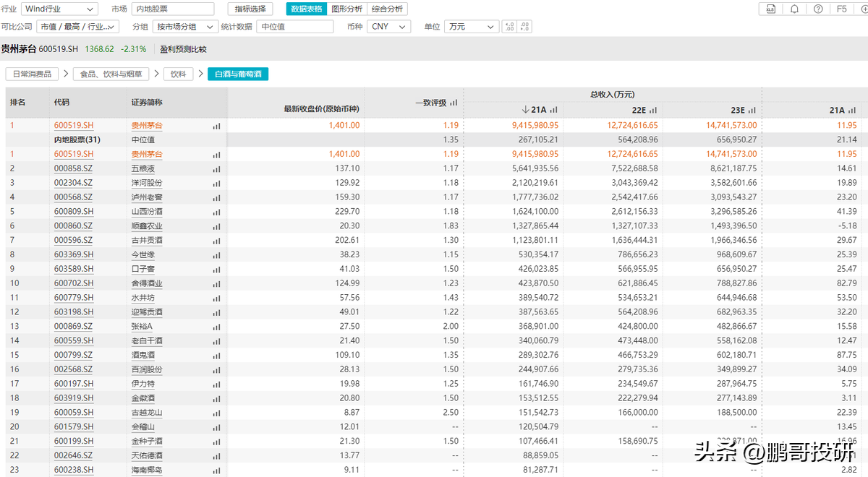Click the 市场 field showing 内地股票
Screen dimensions: 868x477
[x=172, y=9]
